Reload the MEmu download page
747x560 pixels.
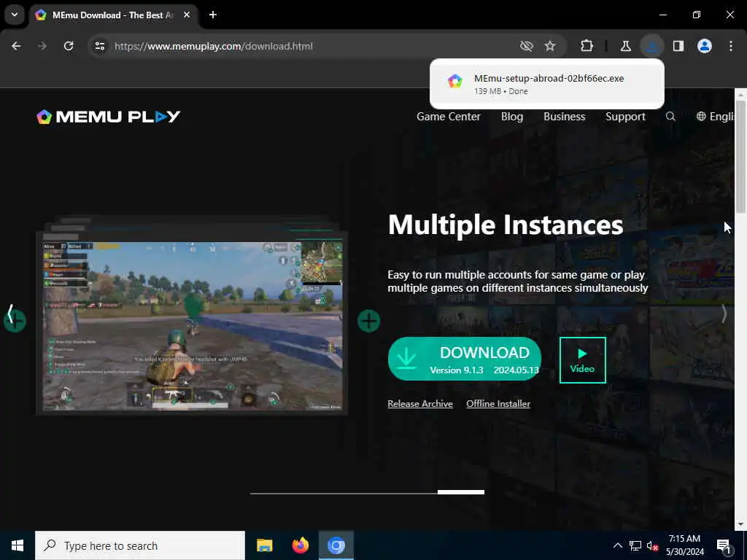click(x=69, y=46)
